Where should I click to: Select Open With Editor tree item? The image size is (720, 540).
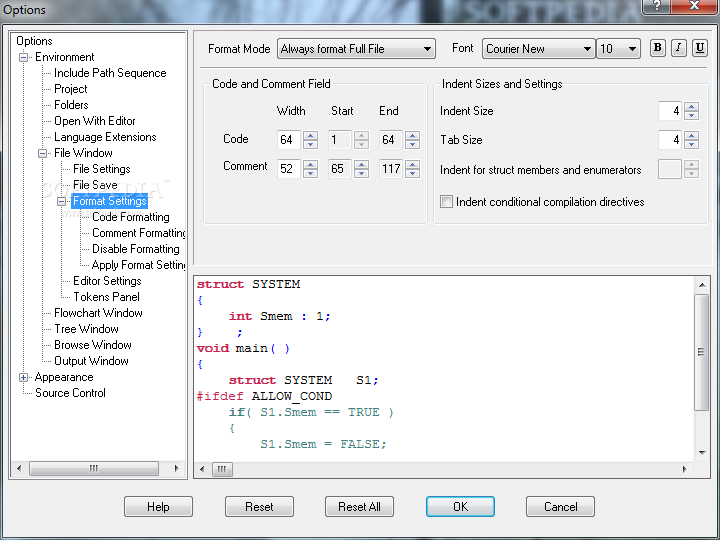(x=95, y=121)
